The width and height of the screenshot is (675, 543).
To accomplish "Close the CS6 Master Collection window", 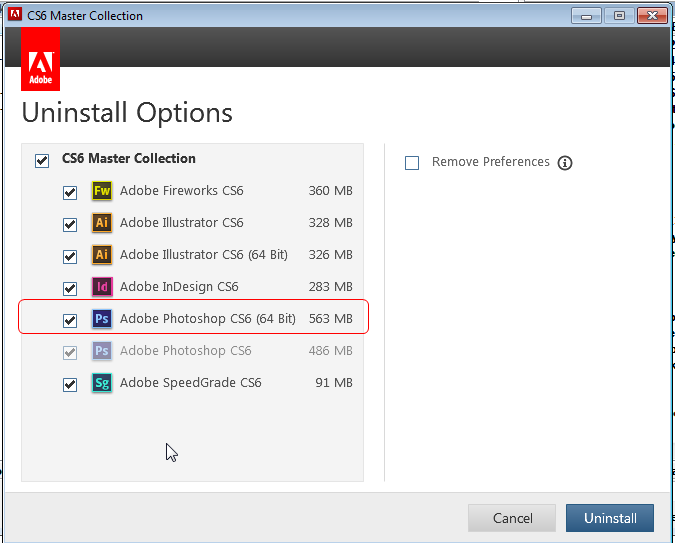I will pos(652,16).
